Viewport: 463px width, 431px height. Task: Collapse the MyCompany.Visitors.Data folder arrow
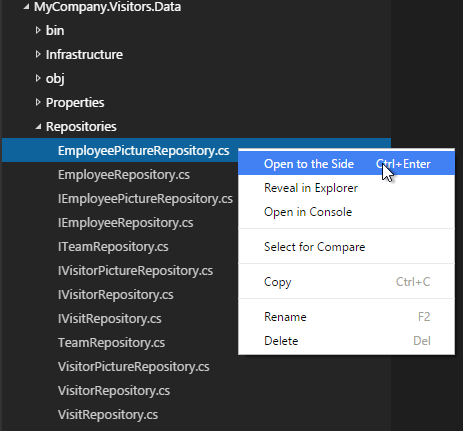26,6
